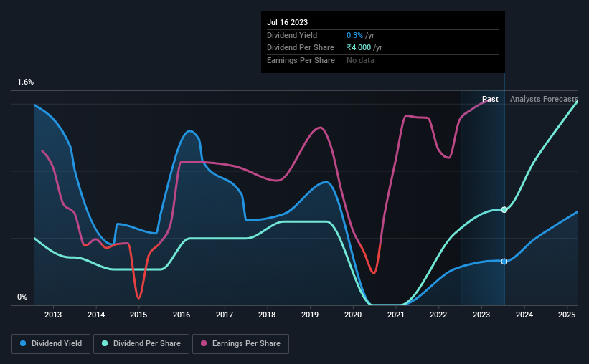Click the 'Jul 16 2023' tooltip date

288,22
